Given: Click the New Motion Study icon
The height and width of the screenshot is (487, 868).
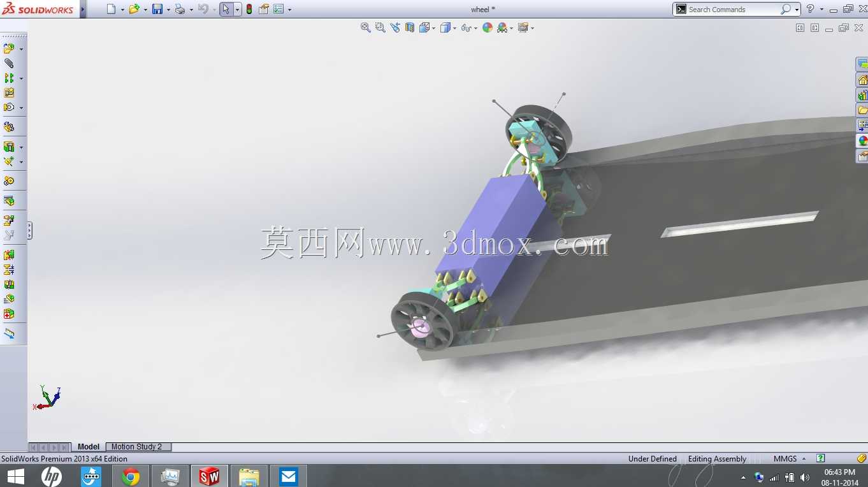Looking at the screenshot, I should pos(9,181).
